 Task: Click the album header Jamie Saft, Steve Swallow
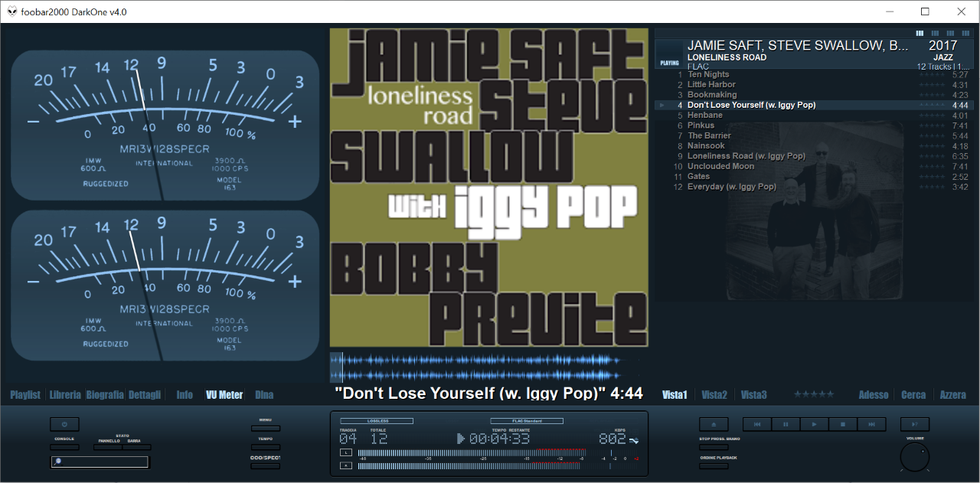point(815,54)
